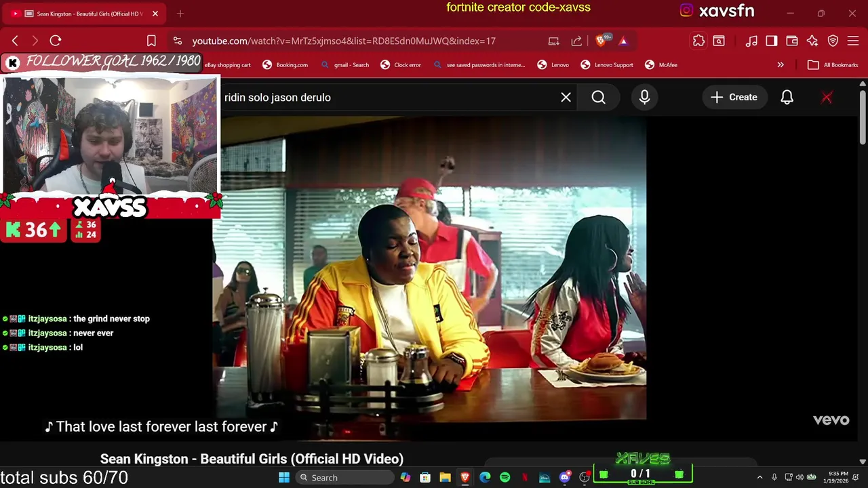
Task: Open the tab search icon in toolbar
Action: 719,41
